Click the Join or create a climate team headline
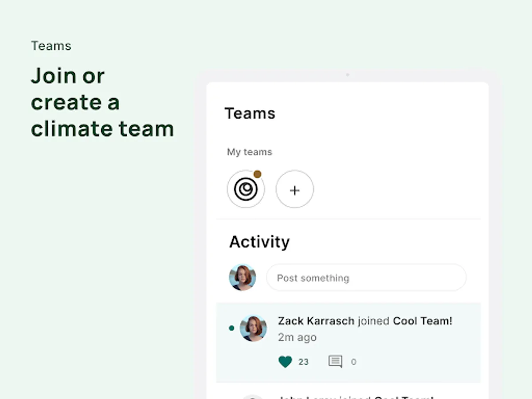 102,102
